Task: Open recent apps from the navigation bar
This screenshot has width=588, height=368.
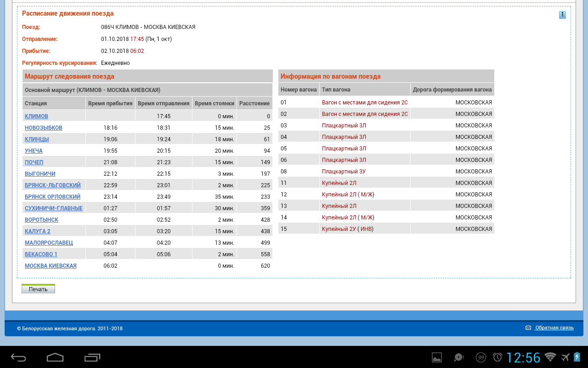Action: pyautogui.click(x=92, y=357)
